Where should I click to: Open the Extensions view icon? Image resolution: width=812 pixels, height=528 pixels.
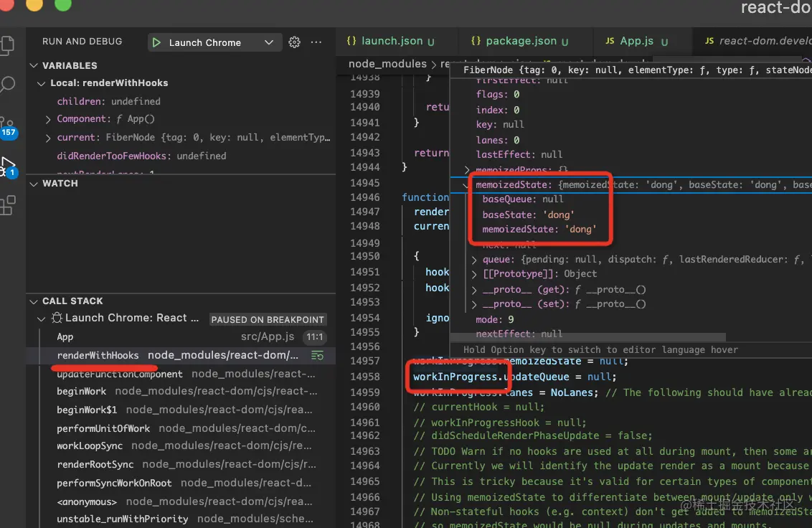(8, 207)
